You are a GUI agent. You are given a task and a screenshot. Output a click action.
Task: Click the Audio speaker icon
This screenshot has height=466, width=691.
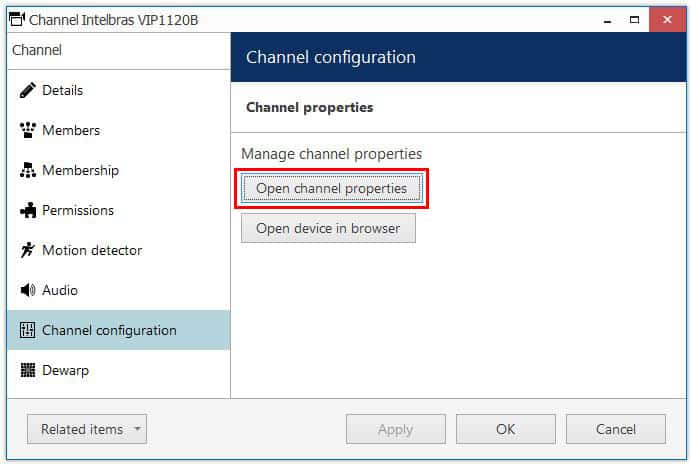(x=27, y=291)
